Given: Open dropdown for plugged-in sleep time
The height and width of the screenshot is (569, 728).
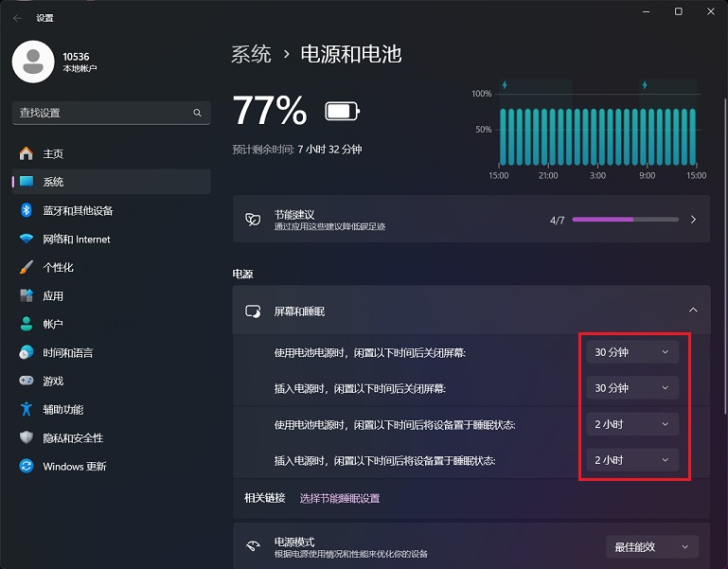Looking at the screenshot, I should (632, 460).
